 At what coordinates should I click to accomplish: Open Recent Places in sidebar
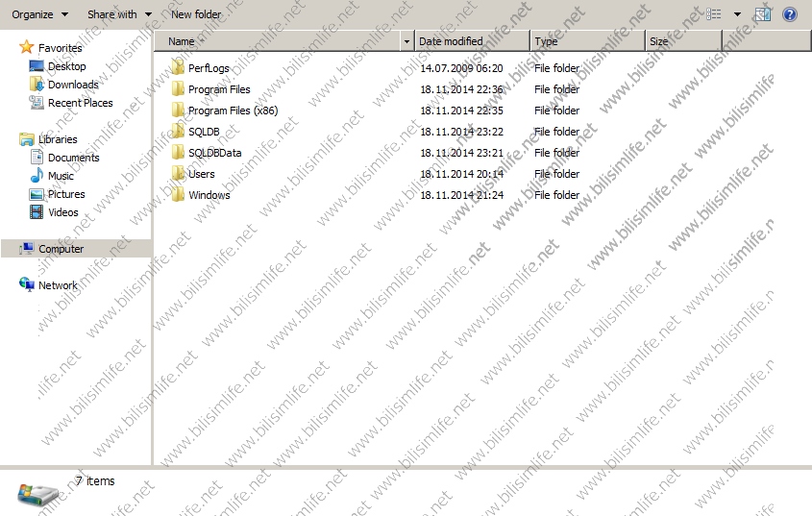point(81,103)
